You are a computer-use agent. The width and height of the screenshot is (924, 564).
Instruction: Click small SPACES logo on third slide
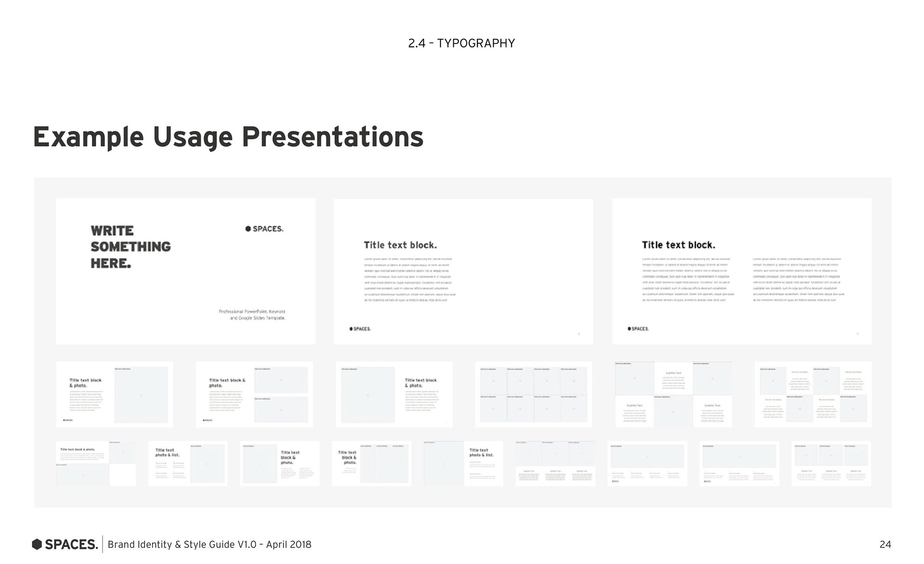tap(638, 329)
